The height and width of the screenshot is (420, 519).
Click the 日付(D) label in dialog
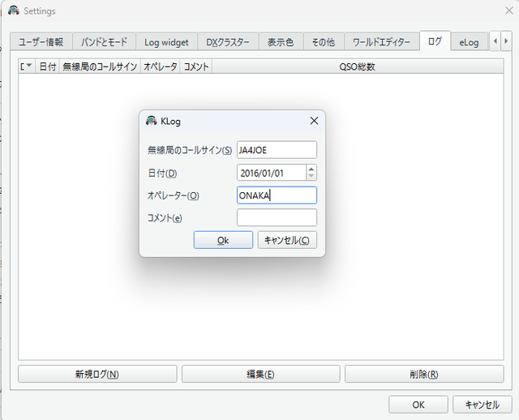(162, 173)
